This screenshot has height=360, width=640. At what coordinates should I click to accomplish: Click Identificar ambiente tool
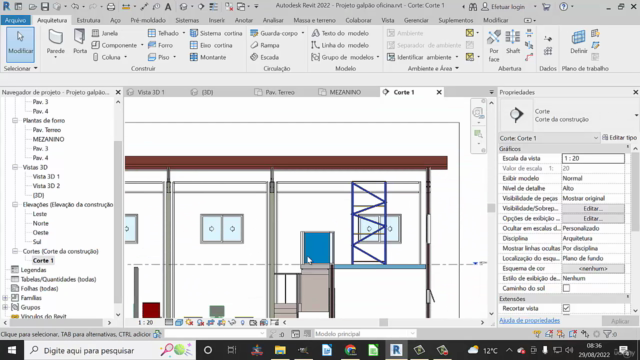(419, 57)
